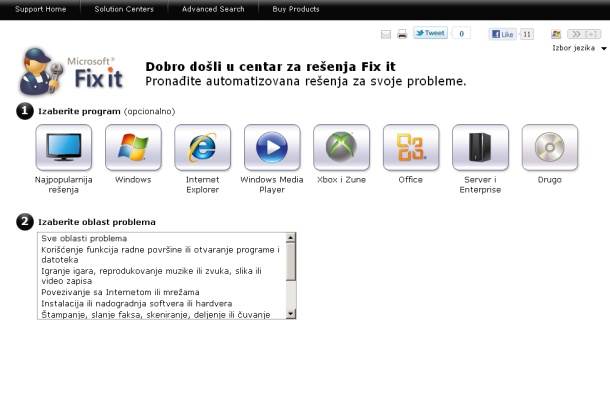Select 'Instalacija ili nadogradnja softvera' list item
Image resolution: width=610 pixels, height=395 pixels.
[x=162, y=303]
